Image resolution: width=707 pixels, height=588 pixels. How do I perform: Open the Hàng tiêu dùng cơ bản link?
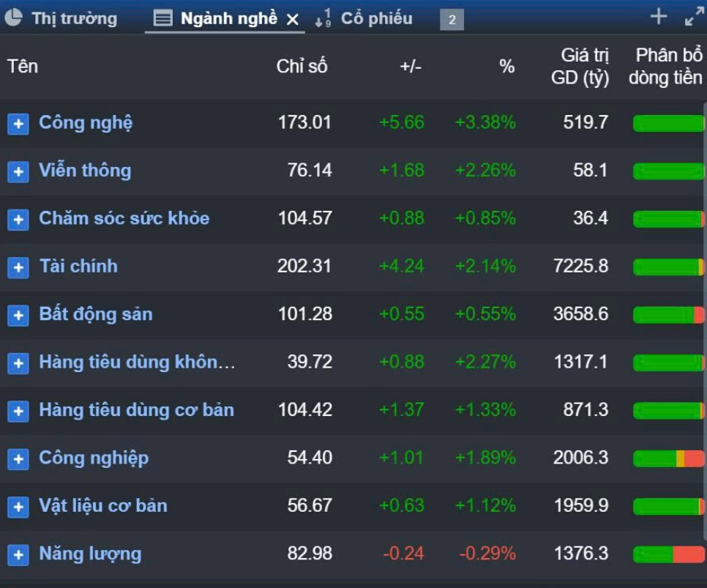point(136,410)
